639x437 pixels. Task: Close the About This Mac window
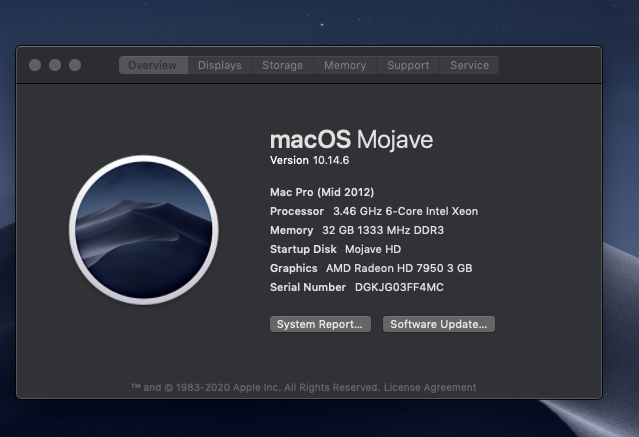[x=35, y=65]
